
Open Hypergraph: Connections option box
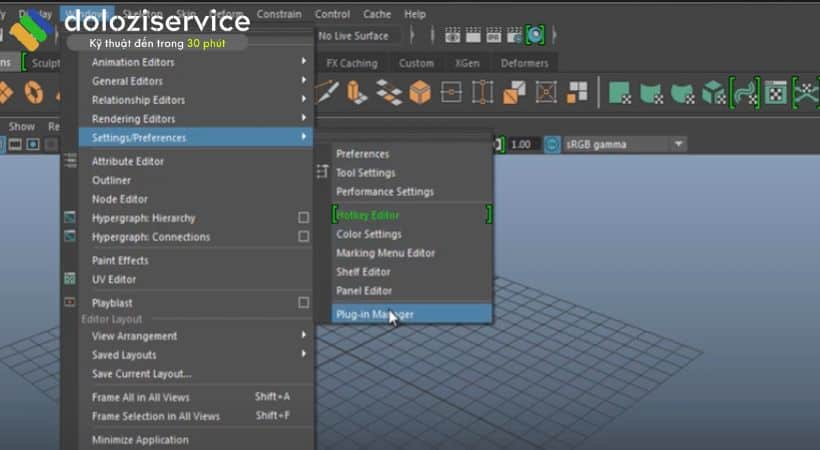pyautogui.click(x=303, y=237)
